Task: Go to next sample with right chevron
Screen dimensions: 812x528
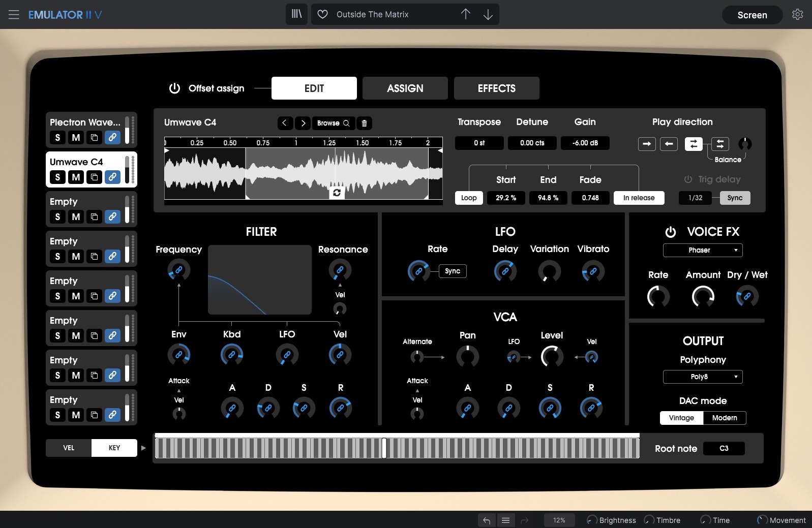Action: [x=303, y=123]
